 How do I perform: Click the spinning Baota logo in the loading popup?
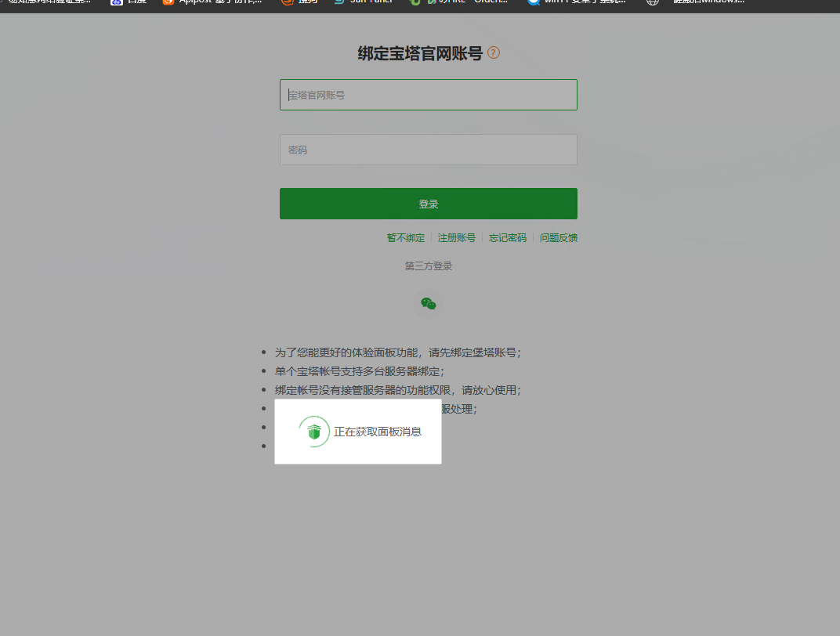[314, 432]
